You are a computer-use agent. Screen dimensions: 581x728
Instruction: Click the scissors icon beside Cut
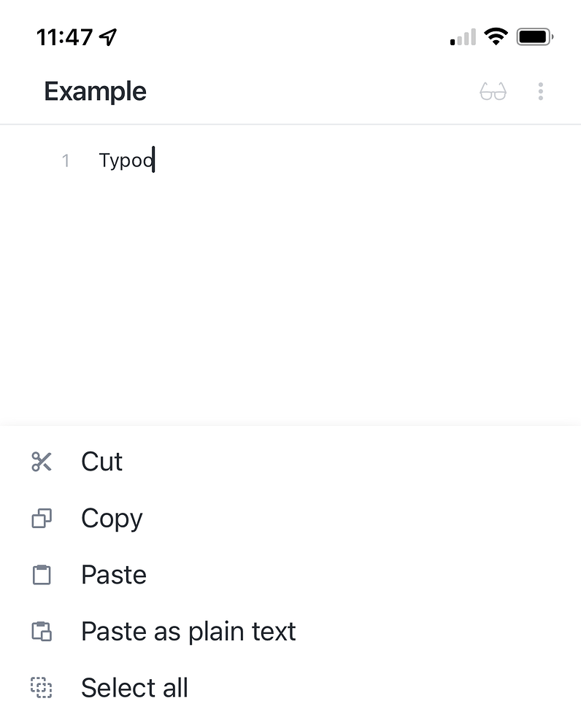[42, 462]
